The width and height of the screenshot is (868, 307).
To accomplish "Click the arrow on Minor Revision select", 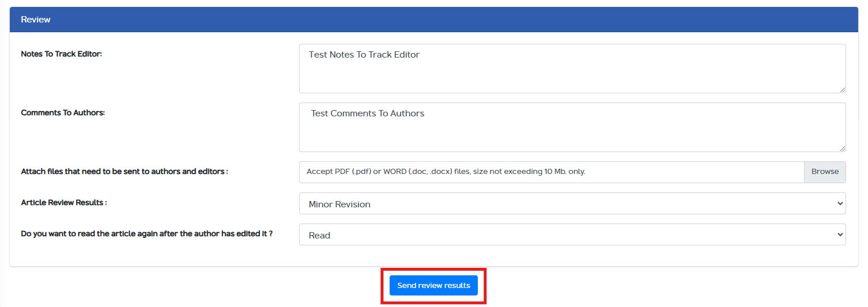I will (839, 204).
